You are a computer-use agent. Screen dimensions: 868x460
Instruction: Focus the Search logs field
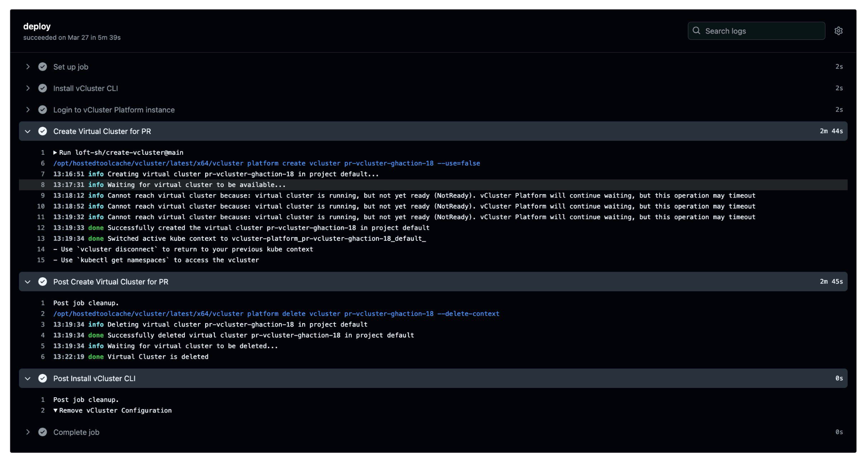[756, 31]
